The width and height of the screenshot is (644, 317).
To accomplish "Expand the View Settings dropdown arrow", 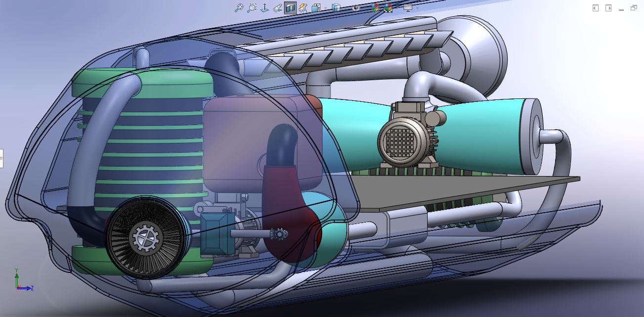I will pyautogui.click(x=417, y=7).
